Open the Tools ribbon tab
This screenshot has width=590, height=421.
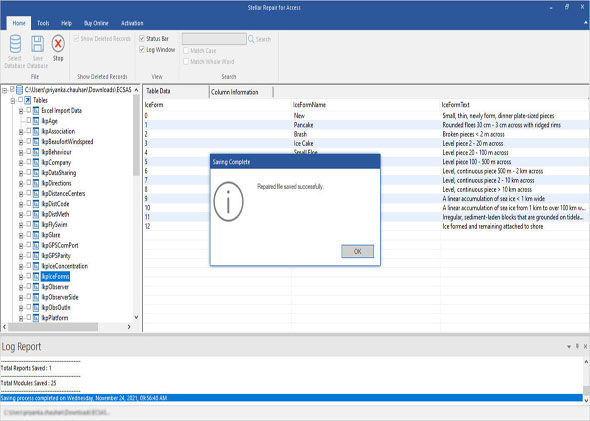pyautogui.click(x=43, y=23)
